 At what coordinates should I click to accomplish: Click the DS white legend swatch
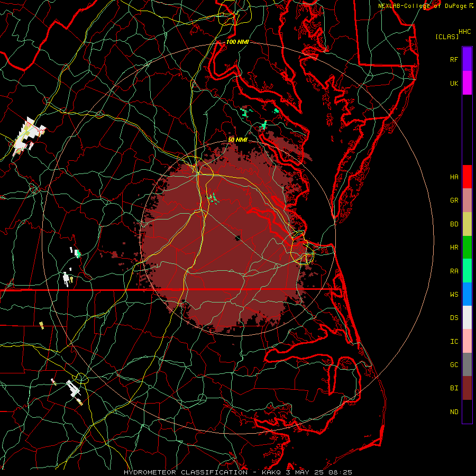[467, 317]
